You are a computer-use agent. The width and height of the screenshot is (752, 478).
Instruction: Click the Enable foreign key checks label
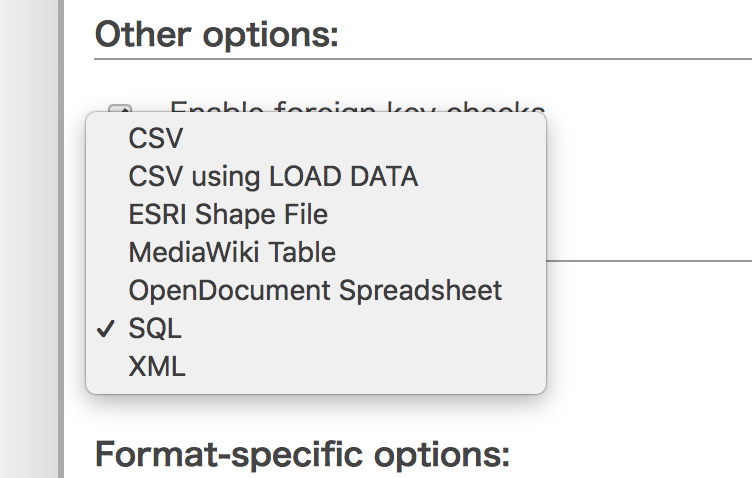click(x=357, y=106)
